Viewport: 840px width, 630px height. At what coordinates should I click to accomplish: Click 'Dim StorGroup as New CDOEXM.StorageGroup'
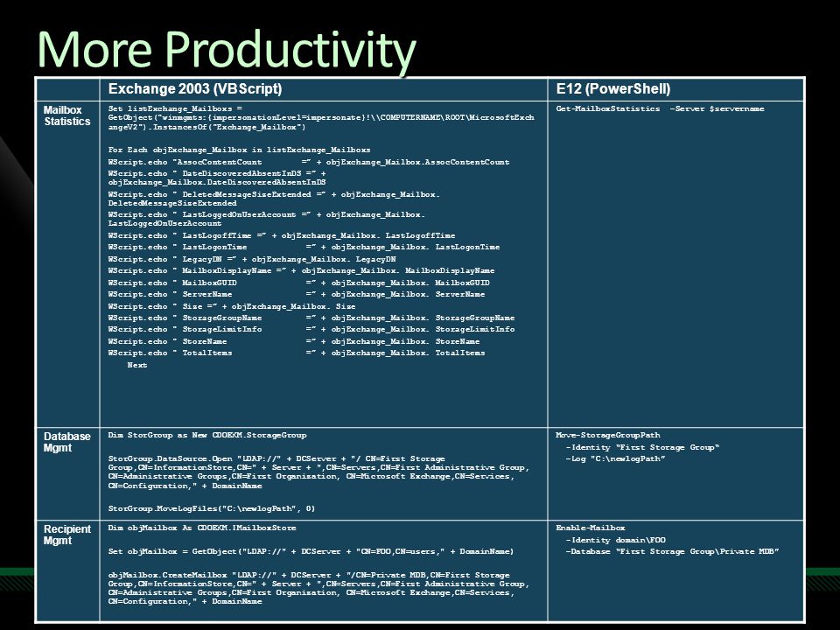coord(207,436)
